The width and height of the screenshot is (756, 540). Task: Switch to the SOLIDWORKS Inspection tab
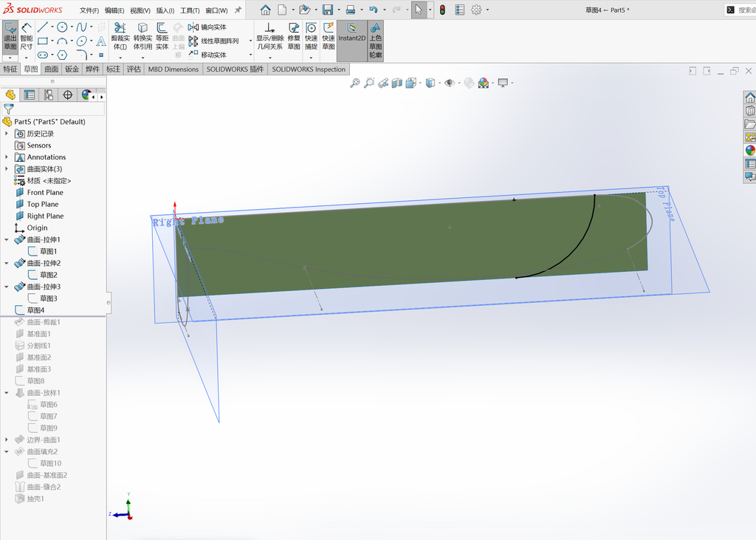[309, 69]
